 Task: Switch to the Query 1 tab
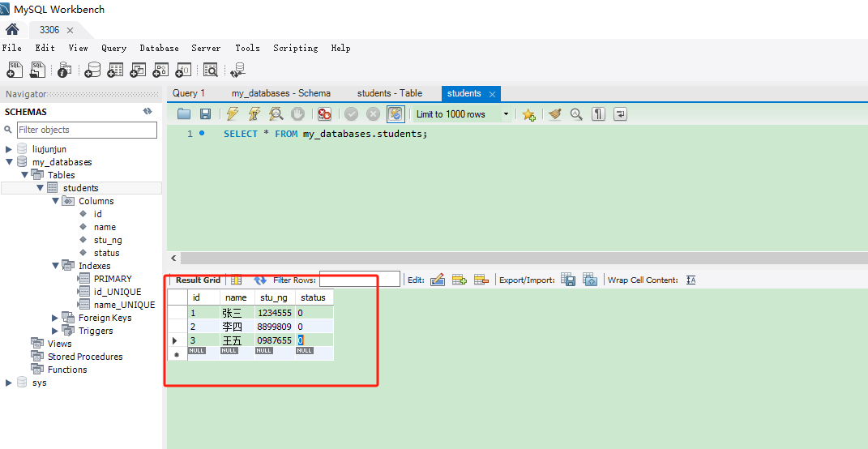189,93
